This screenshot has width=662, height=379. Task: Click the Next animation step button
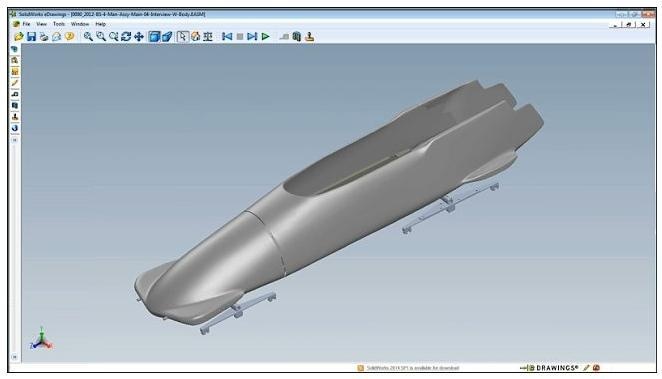252,37
